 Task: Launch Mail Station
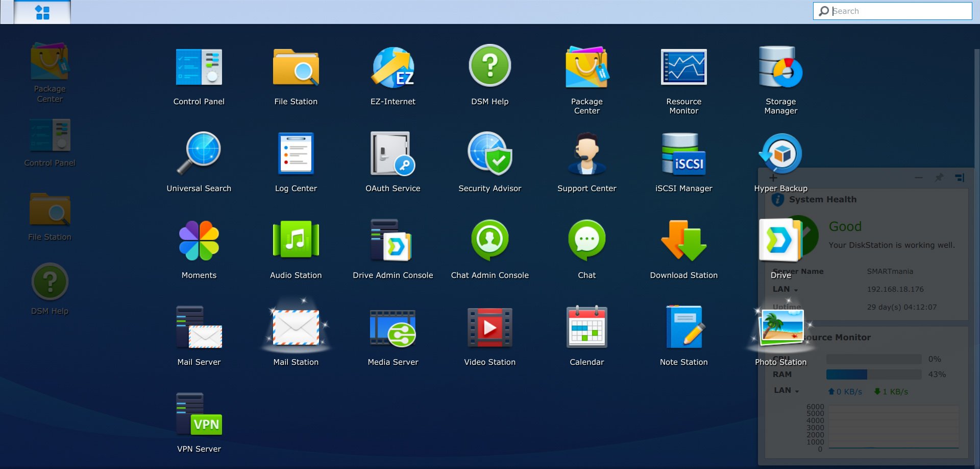296,327
